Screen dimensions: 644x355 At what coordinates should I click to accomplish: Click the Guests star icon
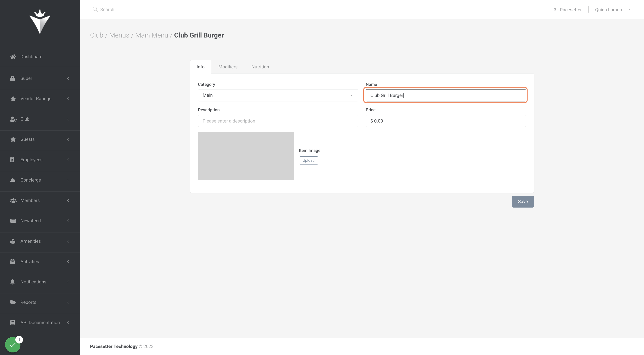tap(13, 139)
